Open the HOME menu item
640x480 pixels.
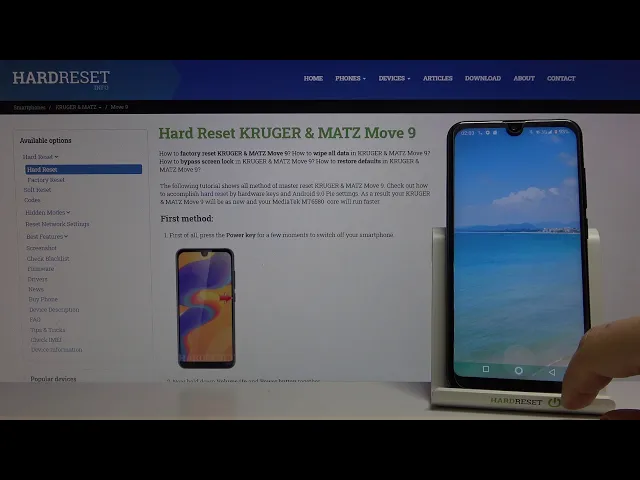pos(313,78)
